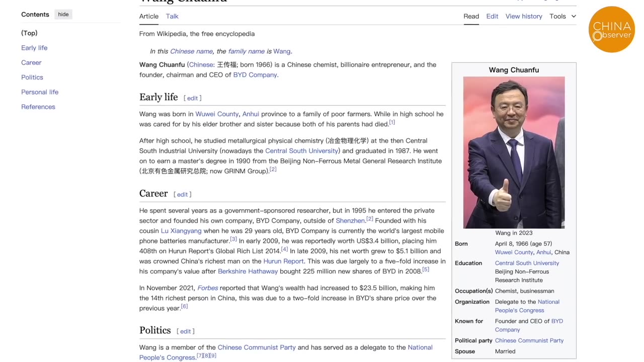Open the Berkshire Hathaway link
The width and height of the screenshot is (644, 362).
click(x=248, y=271)
